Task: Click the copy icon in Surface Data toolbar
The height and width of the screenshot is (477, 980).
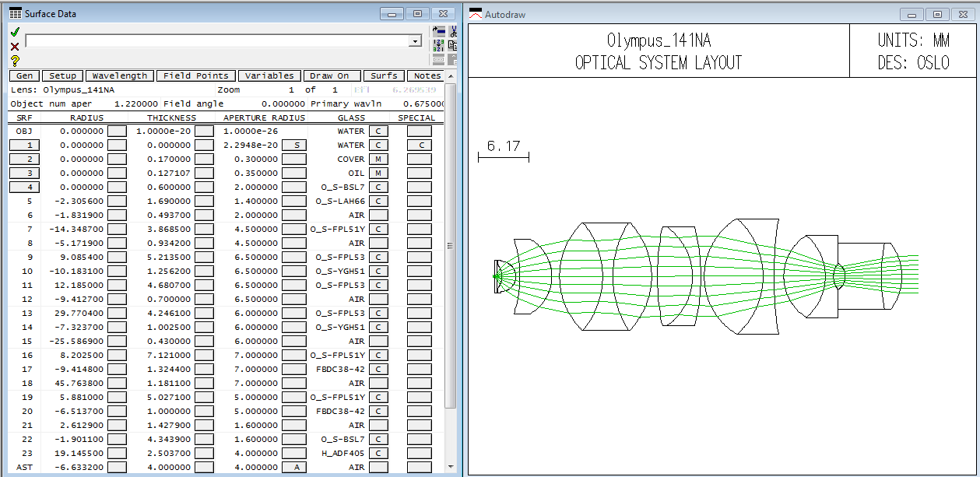Action: tap(453, 45)
